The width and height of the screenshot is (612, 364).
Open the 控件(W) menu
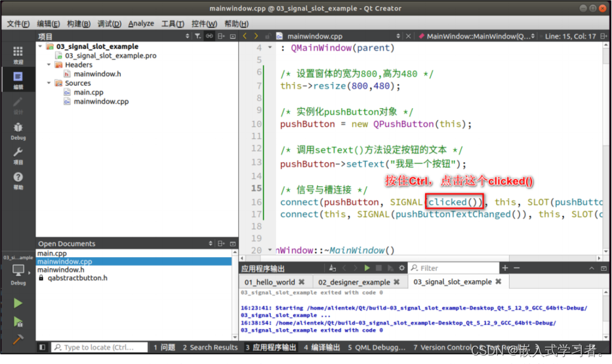pos(204,24)
